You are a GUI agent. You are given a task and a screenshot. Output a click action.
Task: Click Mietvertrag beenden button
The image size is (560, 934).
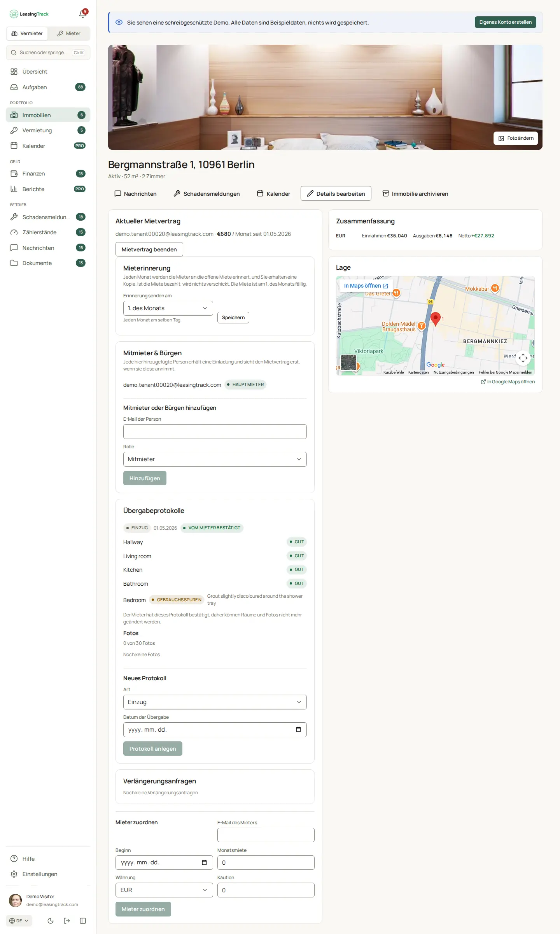click(x=149, y=249)
